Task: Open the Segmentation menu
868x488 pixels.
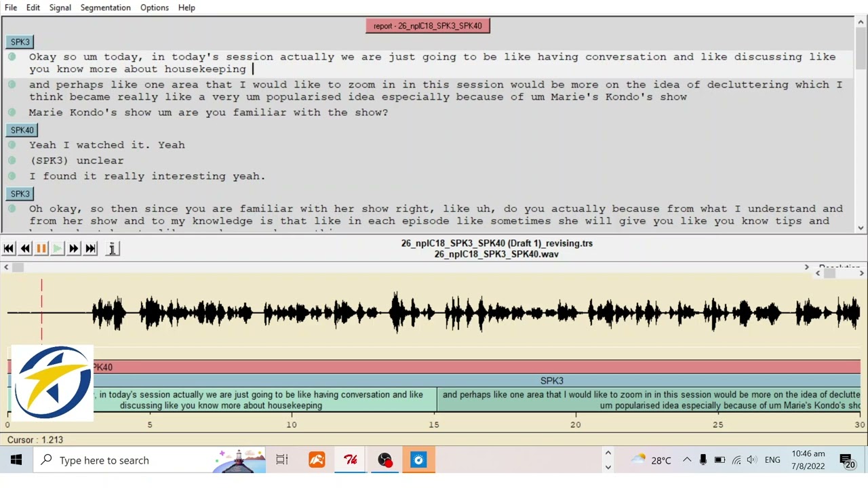Action: [105, 7]
